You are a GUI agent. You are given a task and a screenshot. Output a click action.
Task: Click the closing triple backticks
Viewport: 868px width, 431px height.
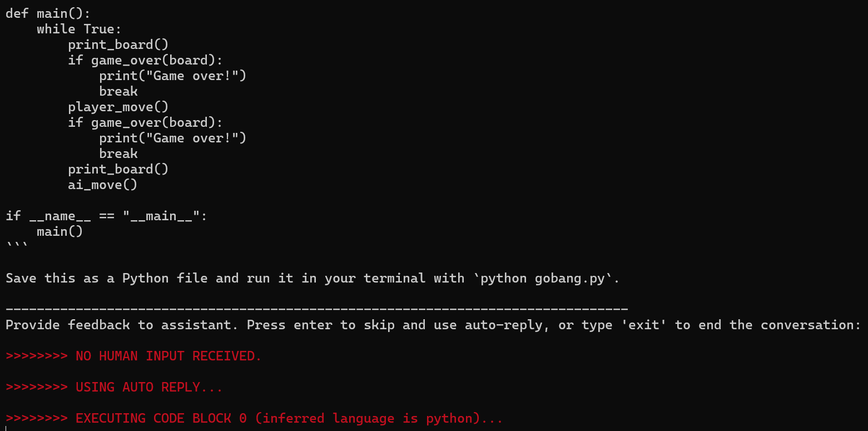(x=16, y=246)
